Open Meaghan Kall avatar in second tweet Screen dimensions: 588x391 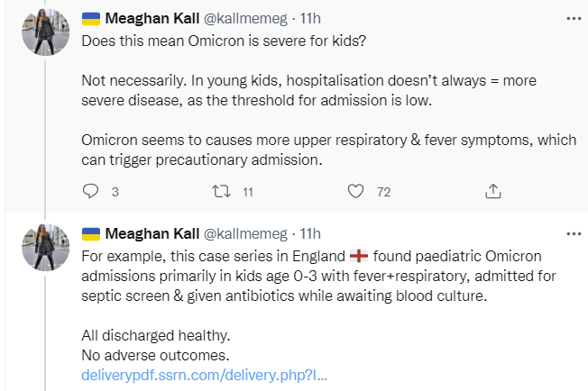click(x=46, y=247)
